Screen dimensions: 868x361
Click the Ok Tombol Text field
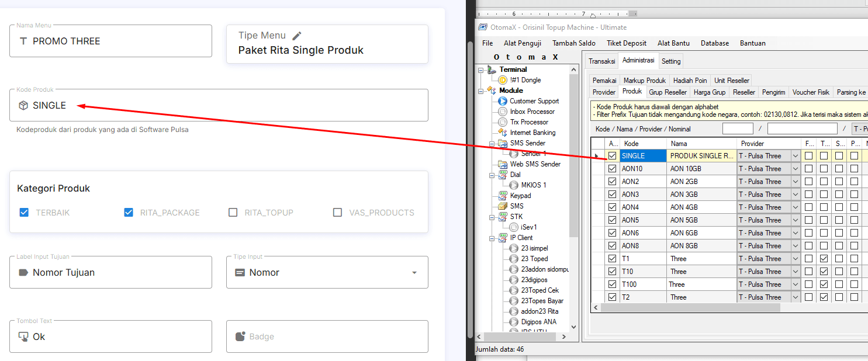(x=110, y=336)
